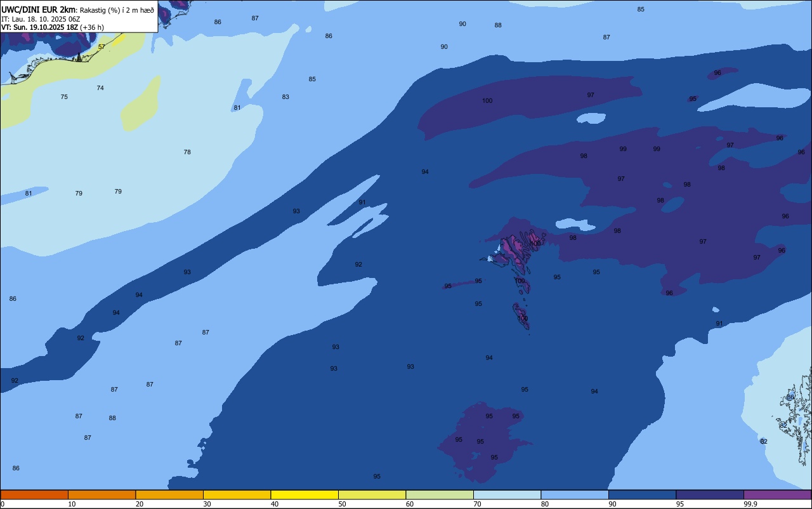Screen dimensions: 812x509
Task: Click the 'UWC/DINI EUR 2km' title text
Action: tap(39, 10)
